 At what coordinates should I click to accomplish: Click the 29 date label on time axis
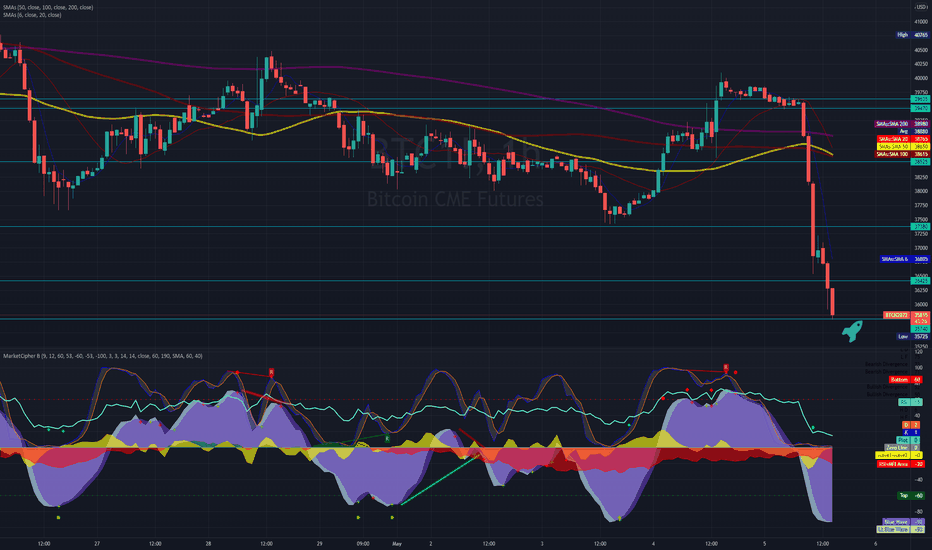(319, 543)
